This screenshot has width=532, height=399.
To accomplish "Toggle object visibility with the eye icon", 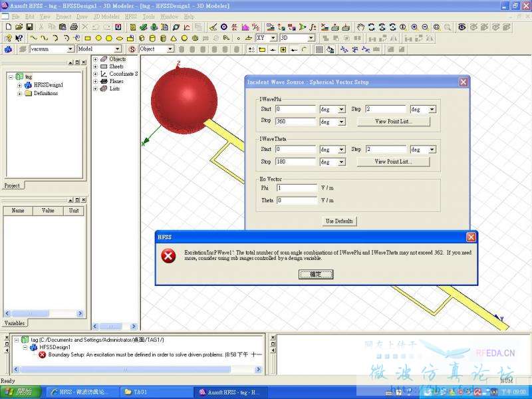I will [x=462, y=27].
